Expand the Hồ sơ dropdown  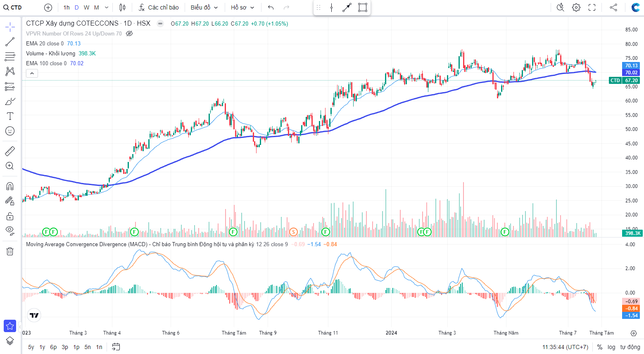pyautogui.click(x=242, y=7)
